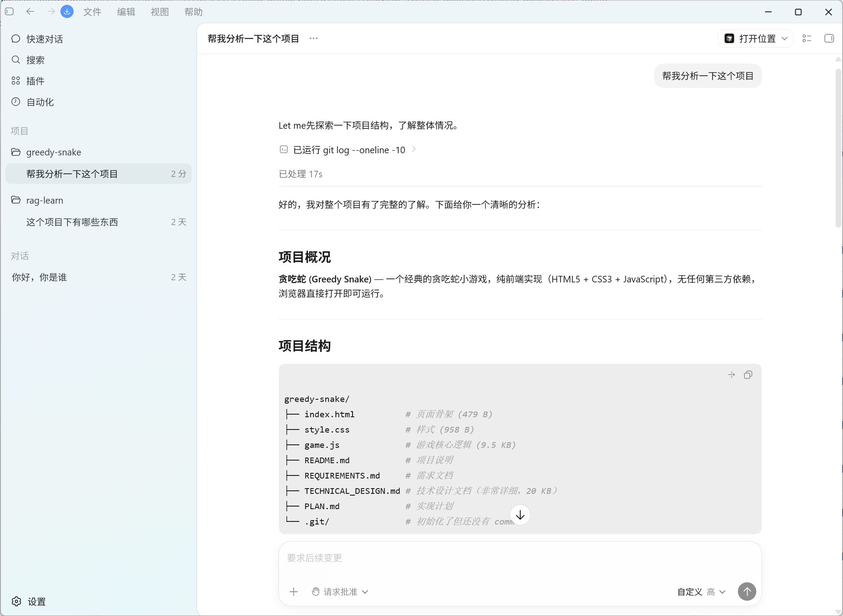Open the 视图 menu
Screen dimensions: 843x616
pos(160,12)
